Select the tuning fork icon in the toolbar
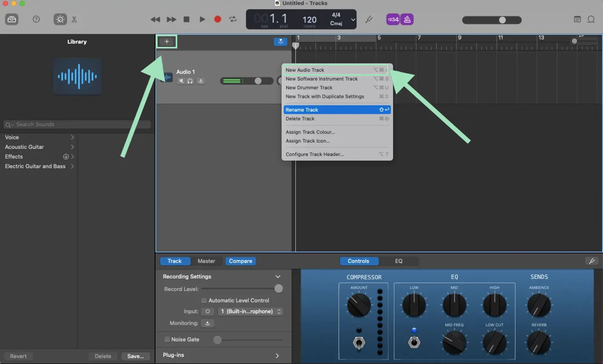 pyautogui.click(x=370, y=19)
